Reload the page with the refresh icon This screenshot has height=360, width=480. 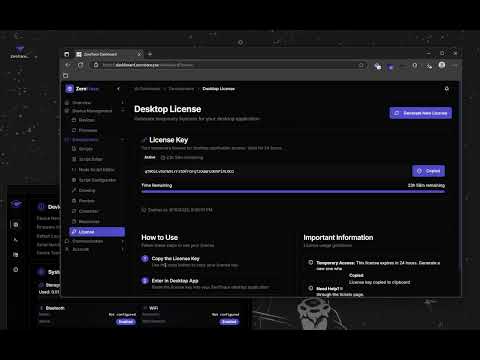tap(81, 65)
